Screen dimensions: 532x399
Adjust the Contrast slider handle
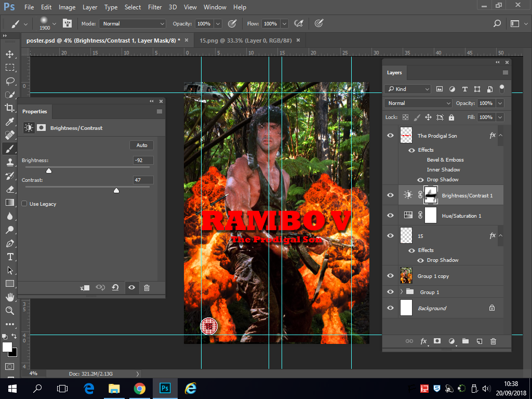point(116,190)
